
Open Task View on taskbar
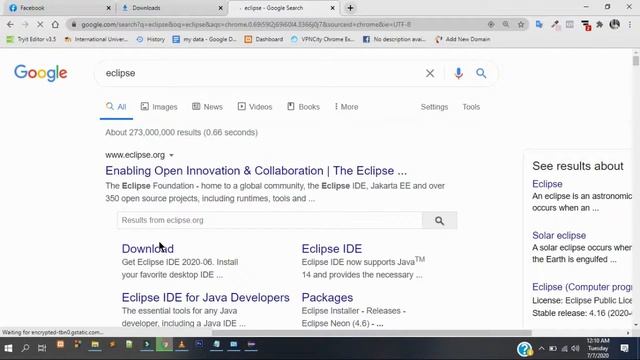point(42,348)
